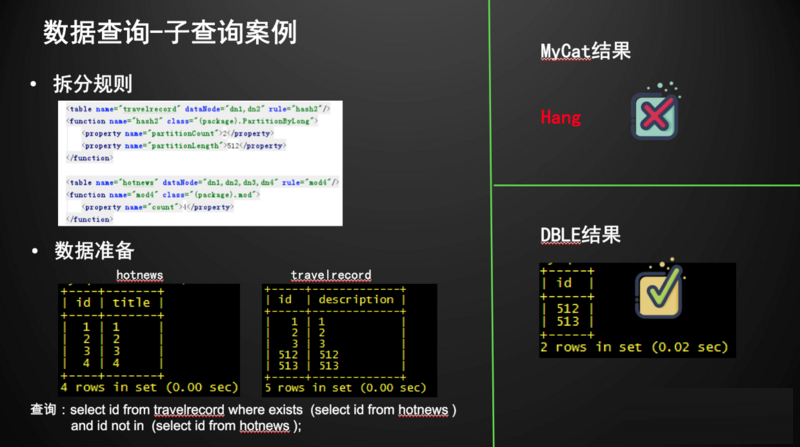Screen dimensions: 800x447
Task: Click the 查询 select id from travelrecord line
Action: [x=243, y=410]
